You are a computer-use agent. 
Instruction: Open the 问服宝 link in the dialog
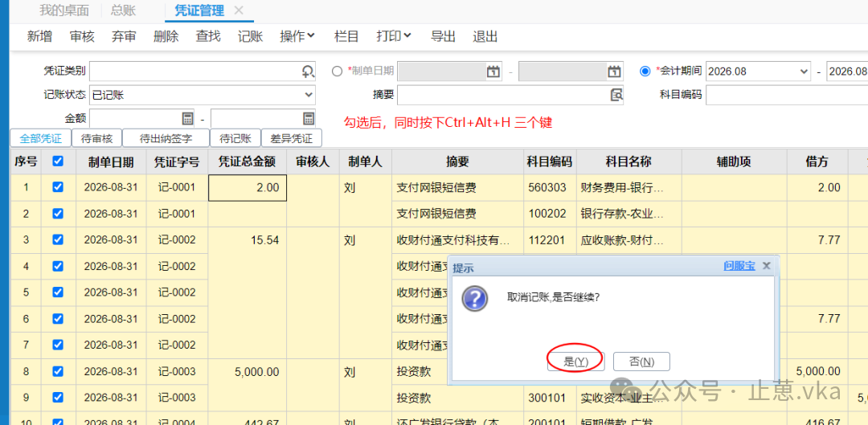(739, 266)
